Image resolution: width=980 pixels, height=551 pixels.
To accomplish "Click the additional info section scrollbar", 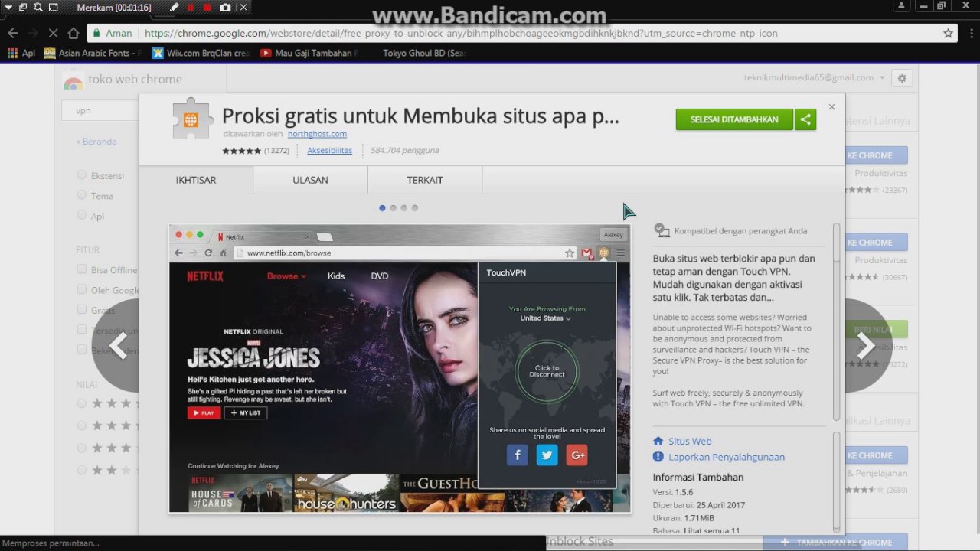I will [x=837, y=482].
